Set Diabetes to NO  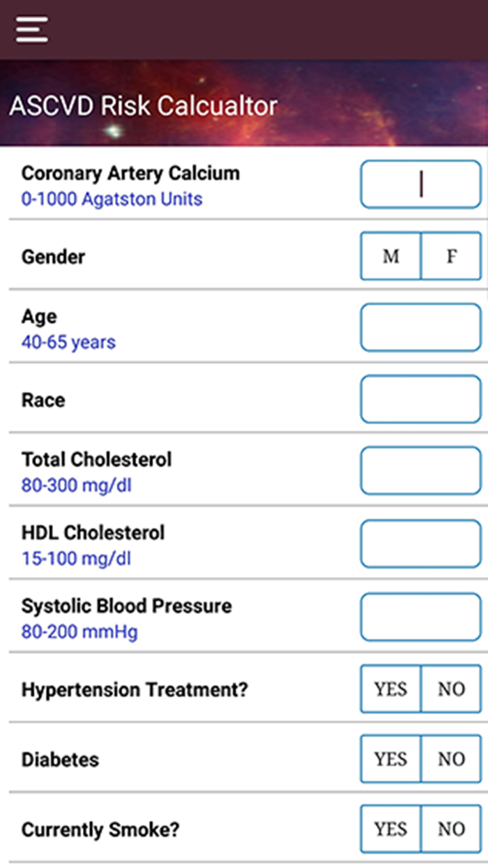point(451,759)
